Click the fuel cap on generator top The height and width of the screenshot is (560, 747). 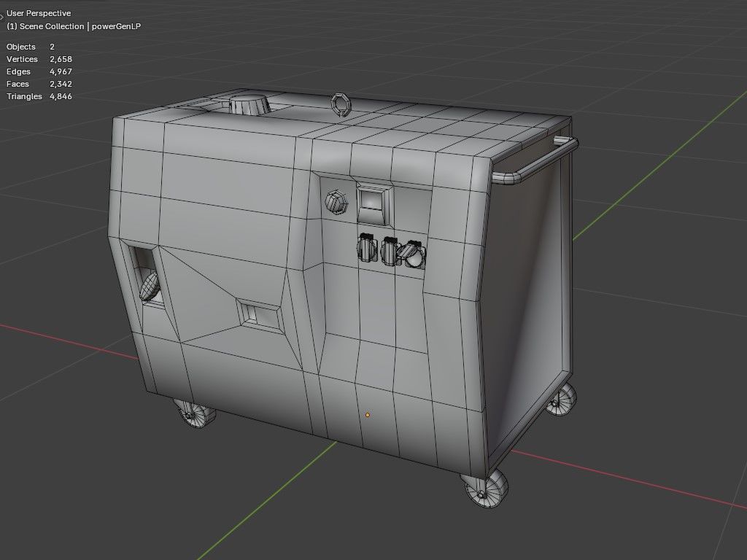click(x=249, y=105)
